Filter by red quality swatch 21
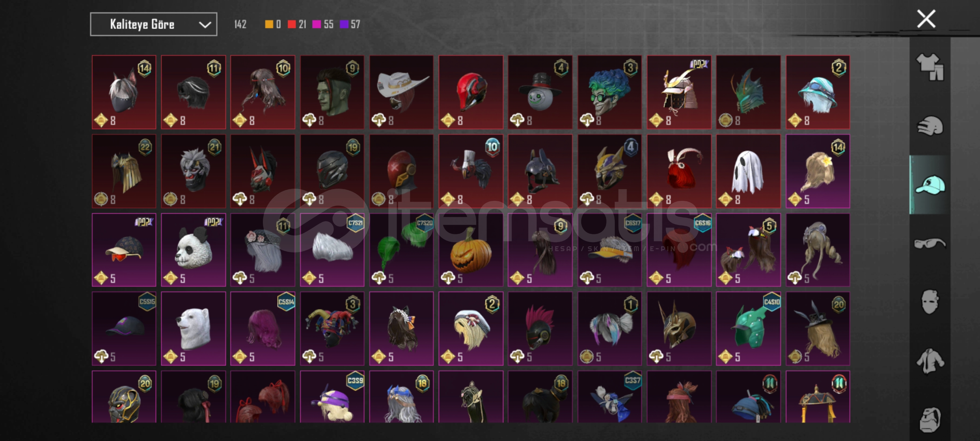Screen dimensions: 980x441 [x=297, y=24]
